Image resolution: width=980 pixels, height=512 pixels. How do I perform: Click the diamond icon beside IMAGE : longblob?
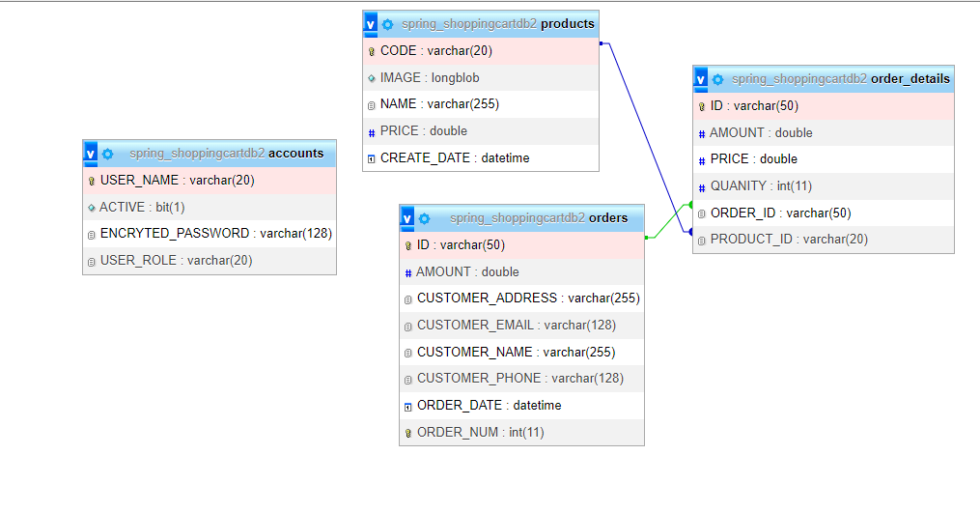(372, 78)
